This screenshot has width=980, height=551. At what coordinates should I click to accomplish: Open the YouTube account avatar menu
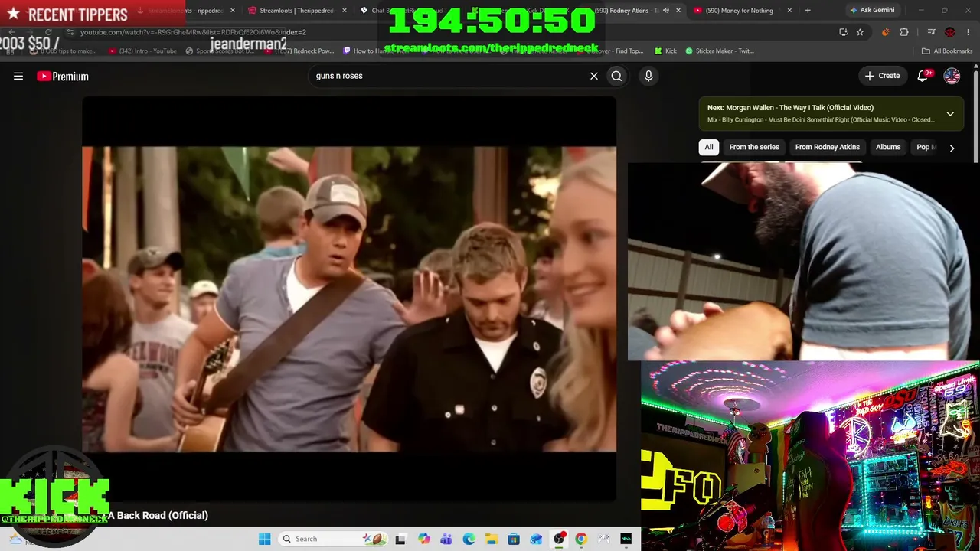point(952,76)
